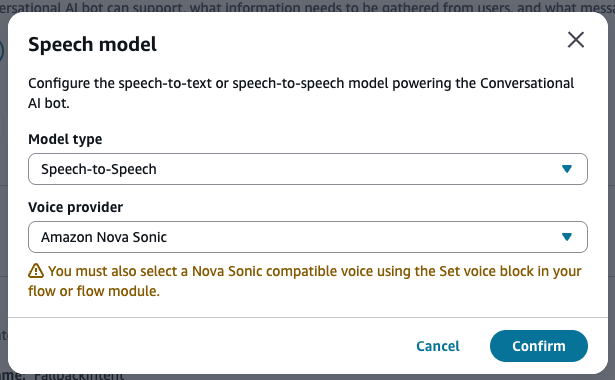Click the 'AI bot.' description line
This screenshot has height=380, width=615.
[x=49, y=103]
